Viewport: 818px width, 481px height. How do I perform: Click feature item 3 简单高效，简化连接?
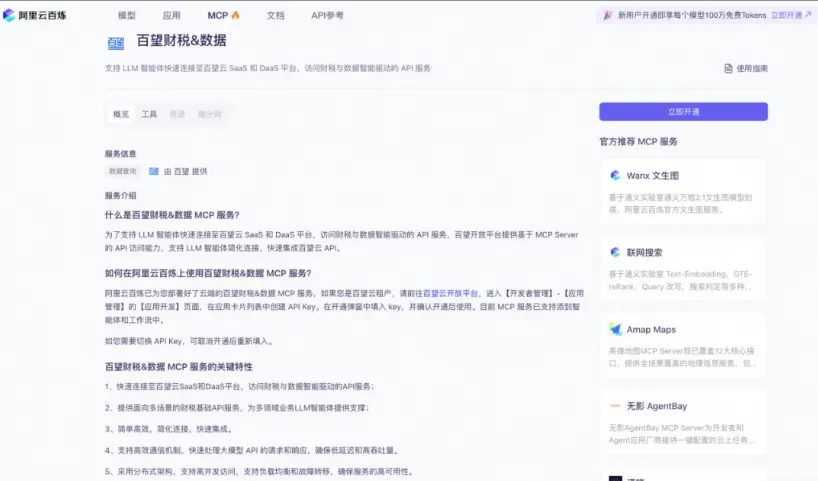click(169, 429)
